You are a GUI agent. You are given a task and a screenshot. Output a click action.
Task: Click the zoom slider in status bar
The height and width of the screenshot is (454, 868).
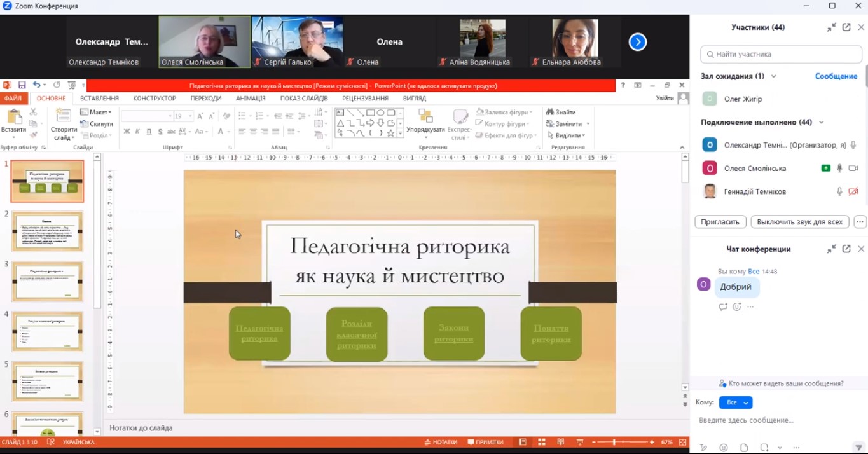(x=614, y=442)
